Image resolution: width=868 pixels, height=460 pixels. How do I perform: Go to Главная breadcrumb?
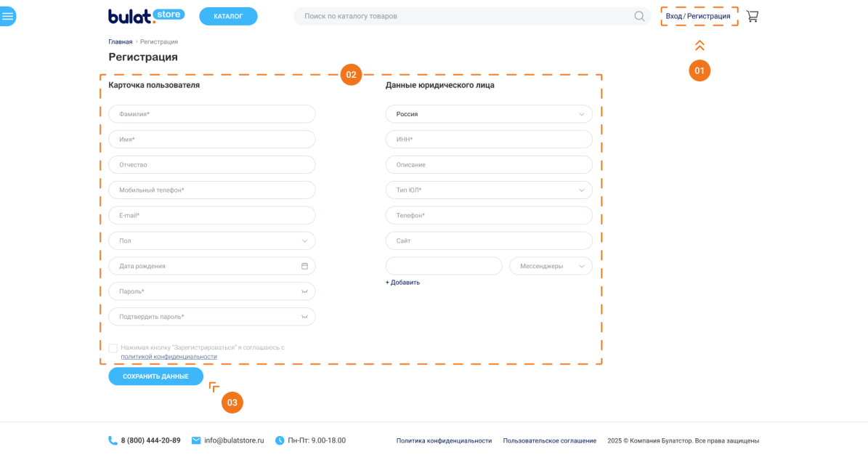121,42
